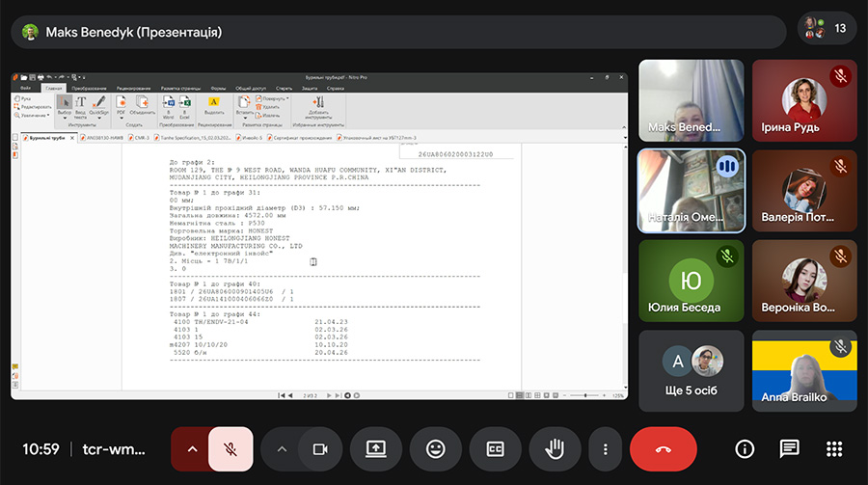The image size is (868, 485).
Task: Toggle the camera on or off
Action: (320, 449)
